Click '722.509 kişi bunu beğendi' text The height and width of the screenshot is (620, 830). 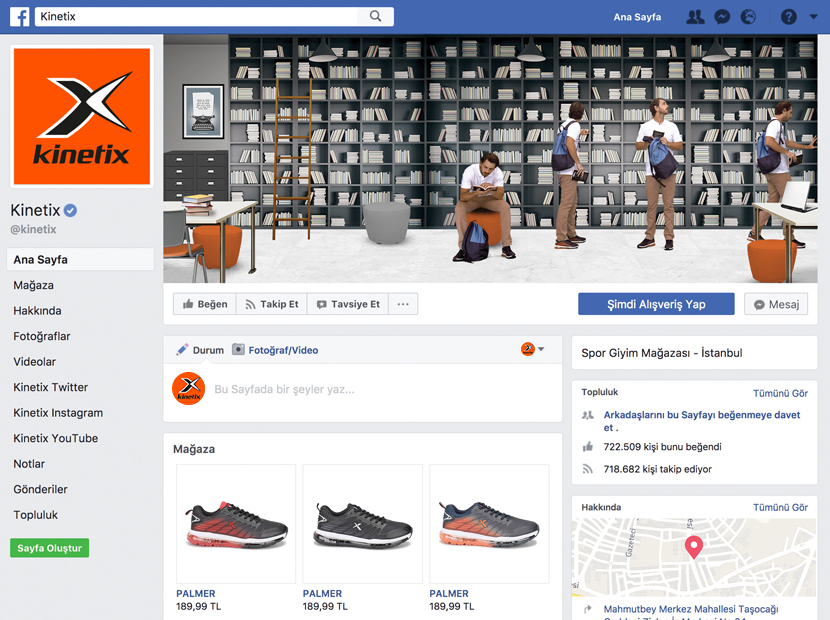662,447
